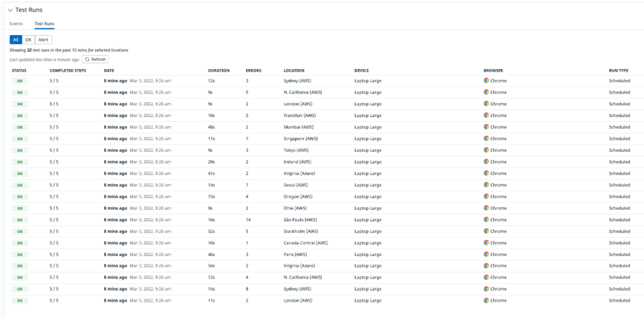Click the OK badge in the Singapore row

[20, 139]
